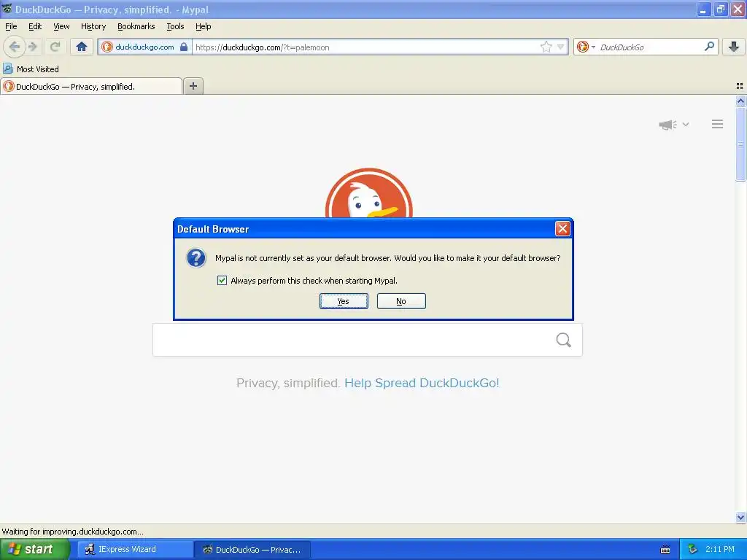Open the Windows Start menu

pyautogui.click(x=34, y=549)
